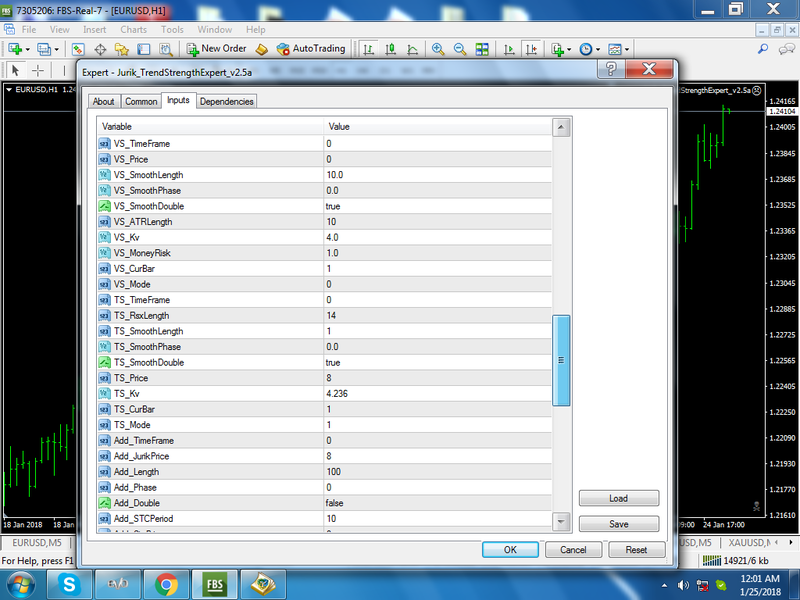Click the Load button
800x600 pixels.
coord(619,498)
